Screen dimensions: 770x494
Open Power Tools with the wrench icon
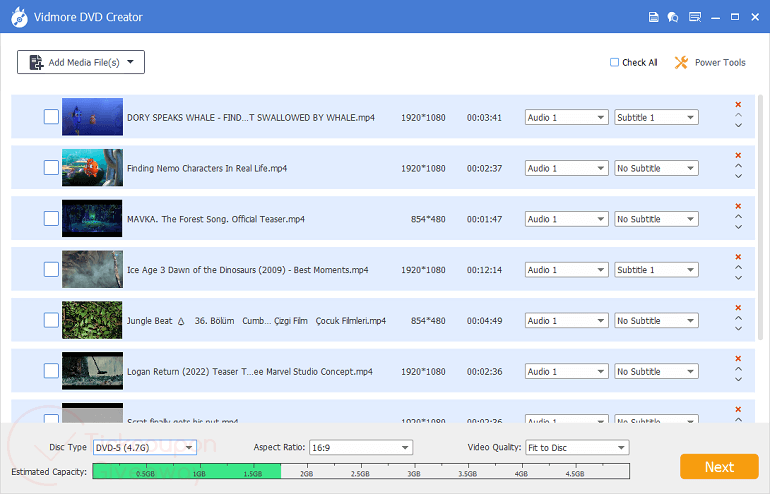(682, 62)
